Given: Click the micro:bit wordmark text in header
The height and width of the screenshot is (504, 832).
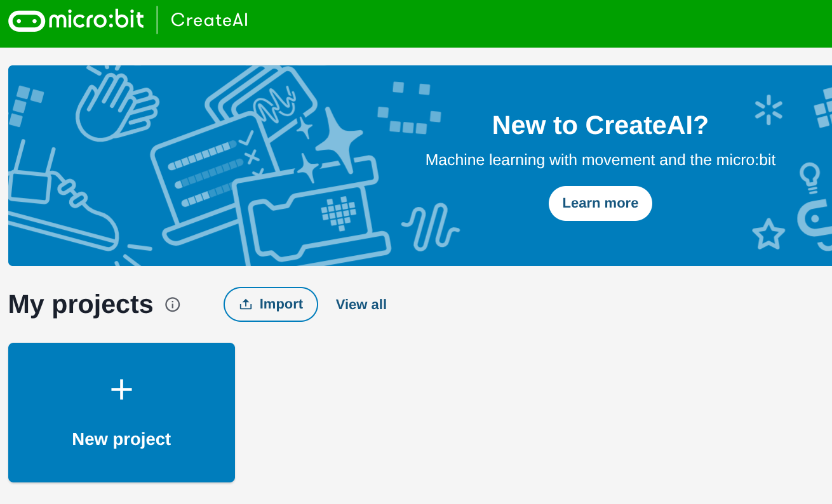Looking at the screenshot, I should [x=97, y=20].
